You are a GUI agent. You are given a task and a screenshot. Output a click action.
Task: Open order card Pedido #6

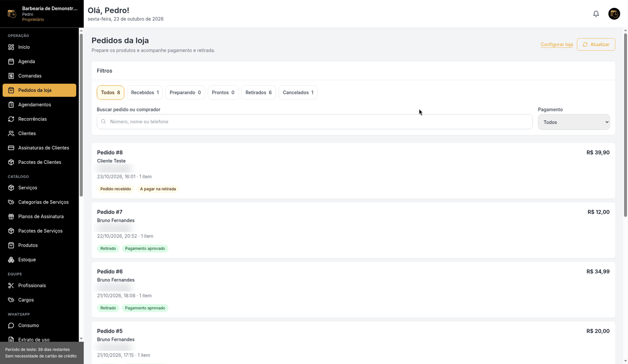click(353, 290)
